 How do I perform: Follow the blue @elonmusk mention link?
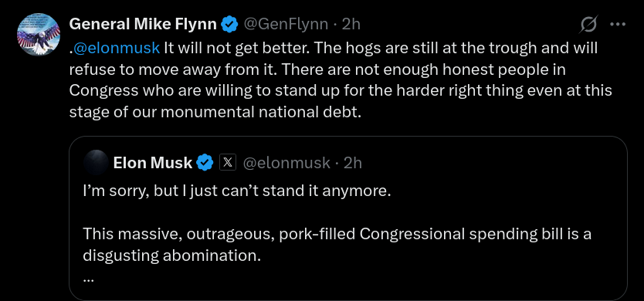pos(117,48)
